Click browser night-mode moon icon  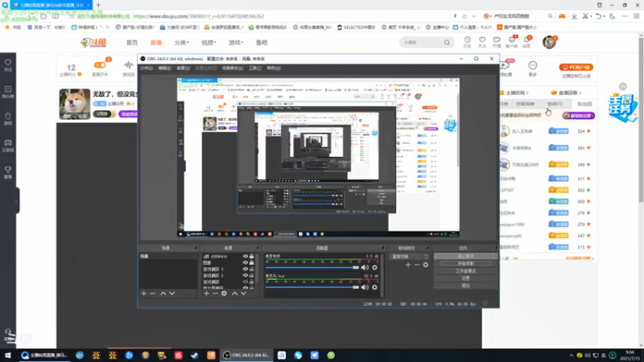[613, 16]
